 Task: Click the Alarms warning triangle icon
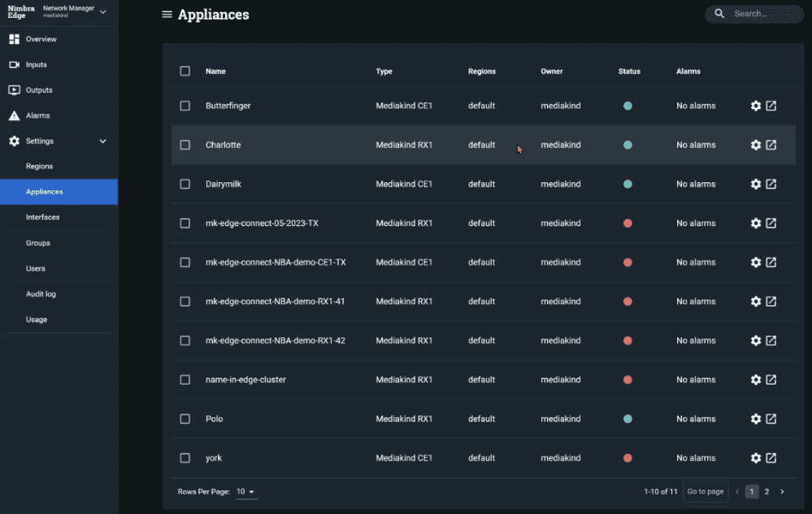pos(14,115)
